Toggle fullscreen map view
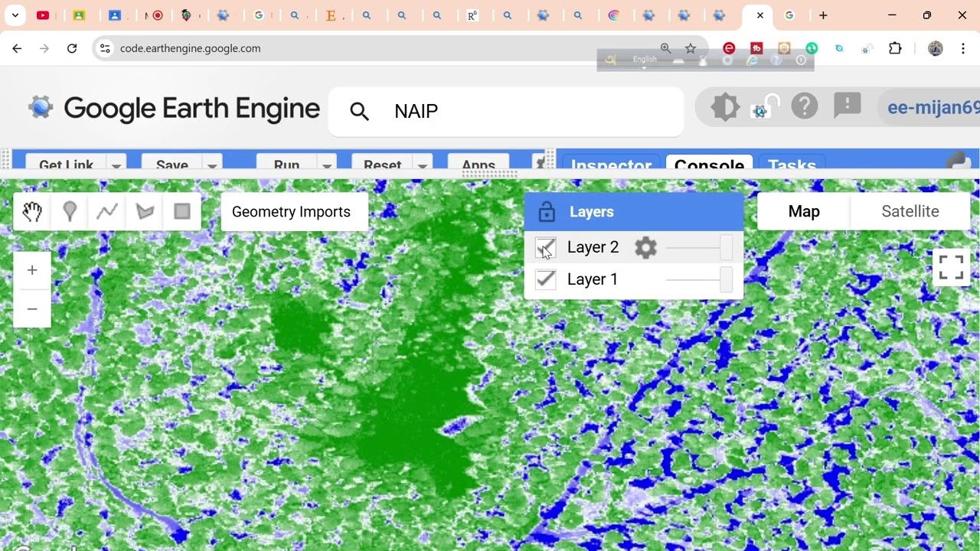 [x=951, y=267]
